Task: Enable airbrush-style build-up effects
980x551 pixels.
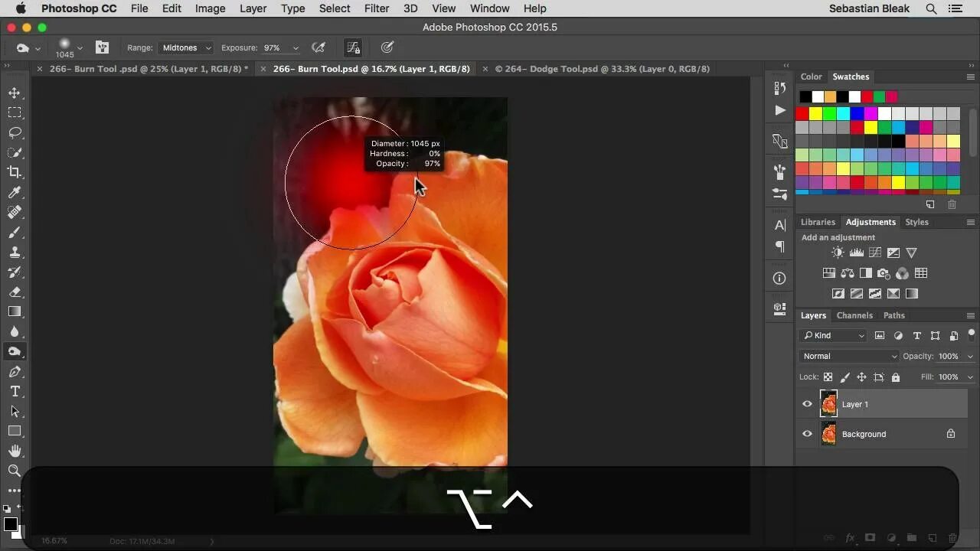Action: click(x=319, y=47)
